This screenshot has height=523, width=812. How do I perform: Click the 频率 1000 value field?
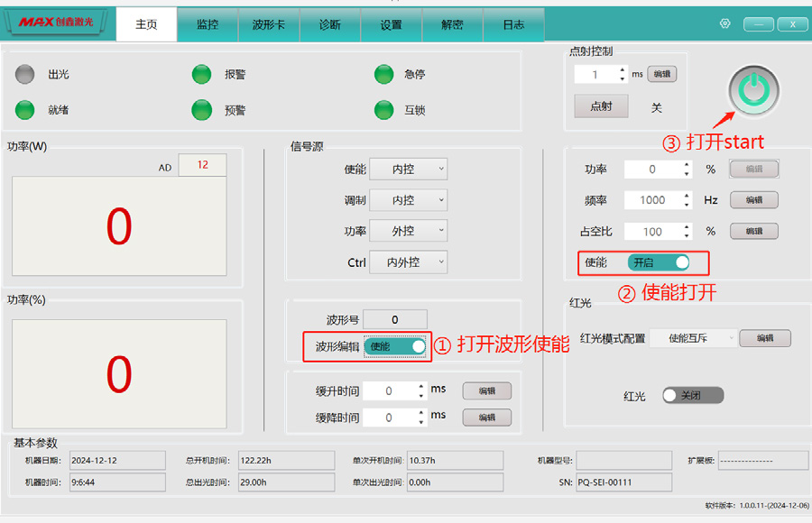pyautogui.click(x=652, y=200)
